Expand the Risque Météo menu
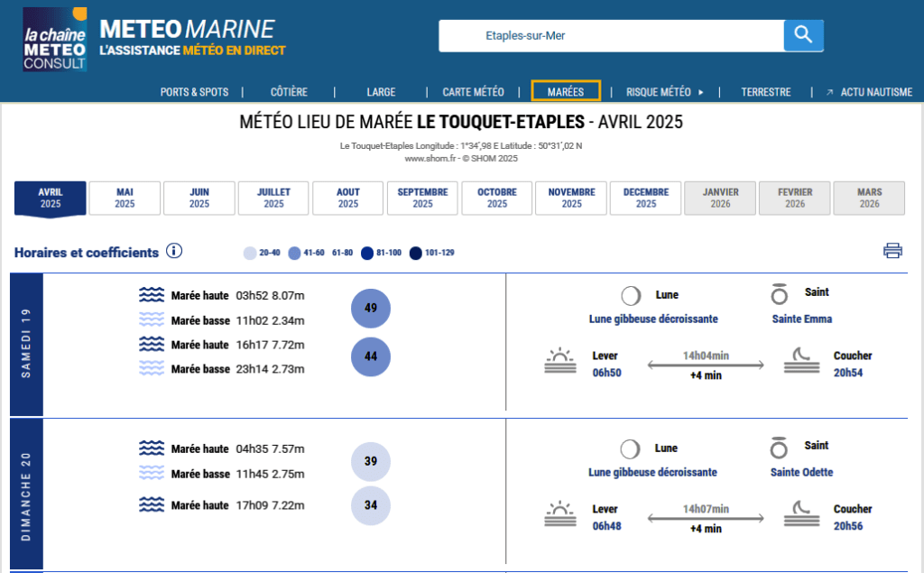The height and width of the screenshot is (573, 924). click(664, 92)
